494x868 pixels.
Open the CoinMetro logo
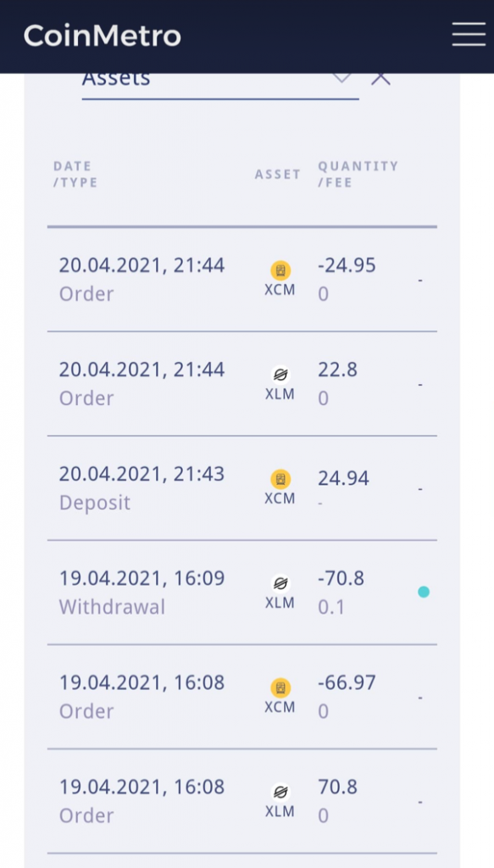[101, 35]
